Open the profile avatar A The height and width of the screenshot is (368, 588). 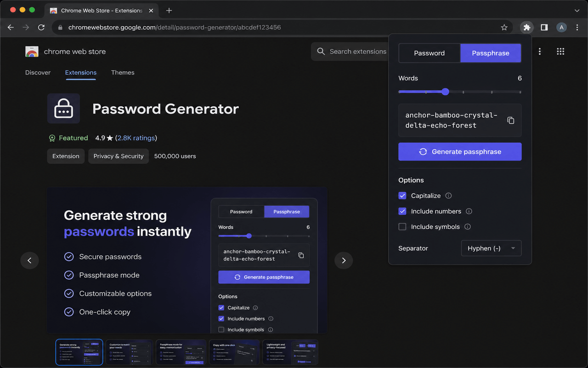(x=561, y=28)
